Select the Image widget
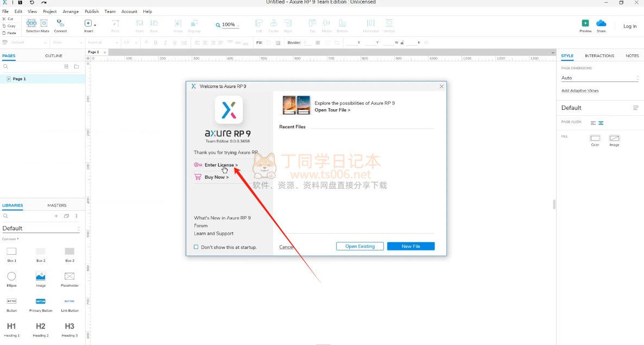Screen dimensions: 644x345 41,279
